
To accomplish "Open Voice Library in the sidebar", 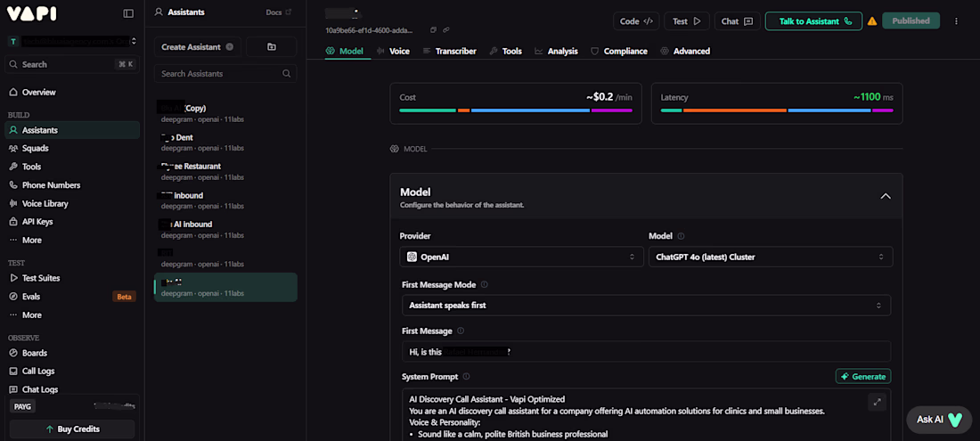I will tap(72, 204).
